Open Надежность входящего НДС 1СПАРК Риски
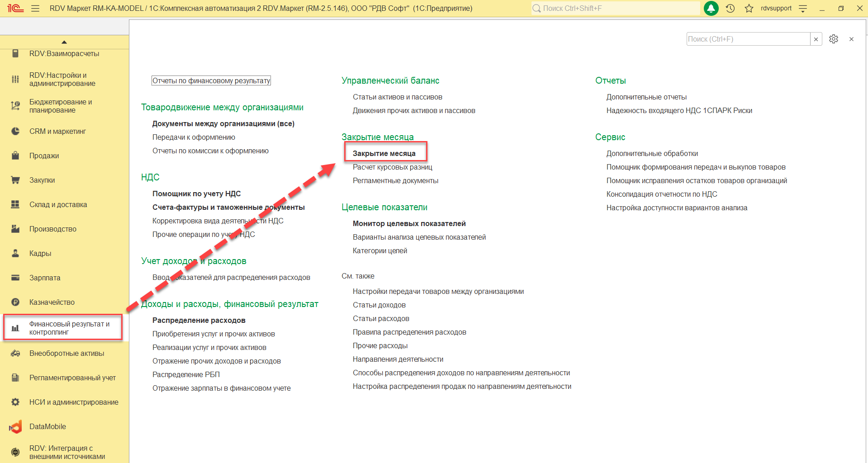This screenshot has height=463, width=868. pos(679,110)
